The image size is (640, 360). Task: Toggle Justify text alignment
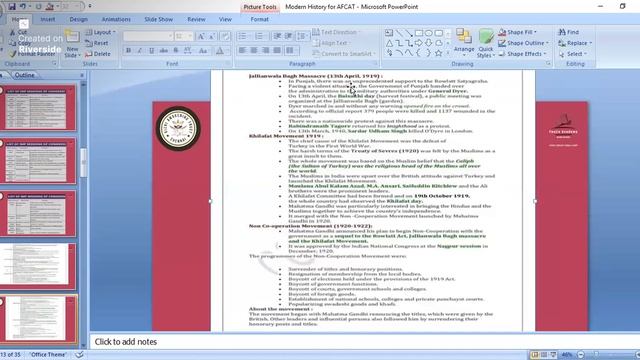tap(277, 50)
